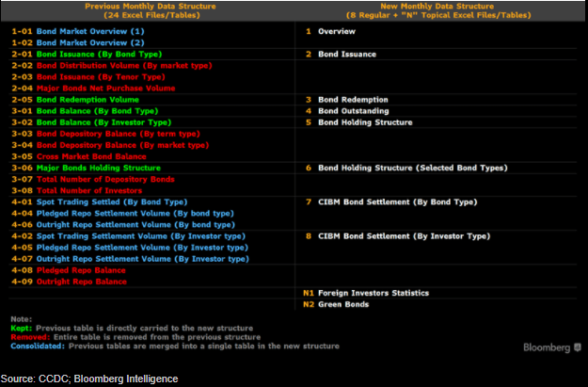Click the blue 'Consolidated:' legend label
Viewport: 588px width, 387px height.
38,347
